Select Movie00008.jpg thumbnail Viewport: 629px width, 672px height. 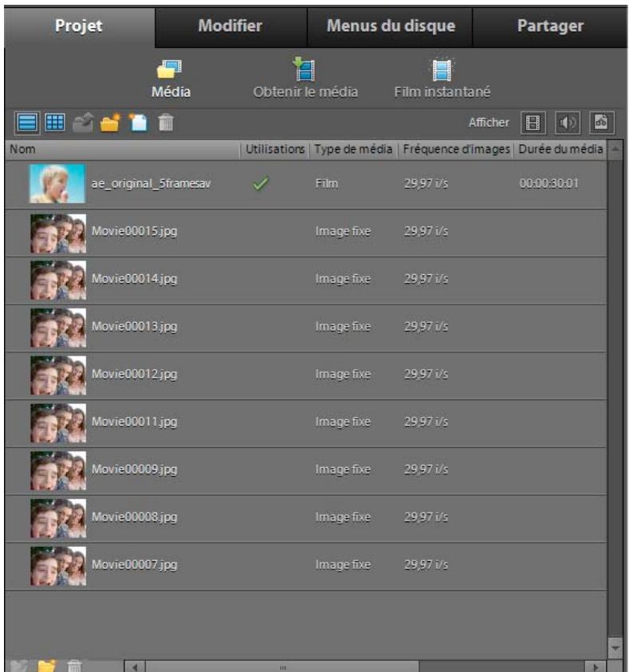pos(58,518)
